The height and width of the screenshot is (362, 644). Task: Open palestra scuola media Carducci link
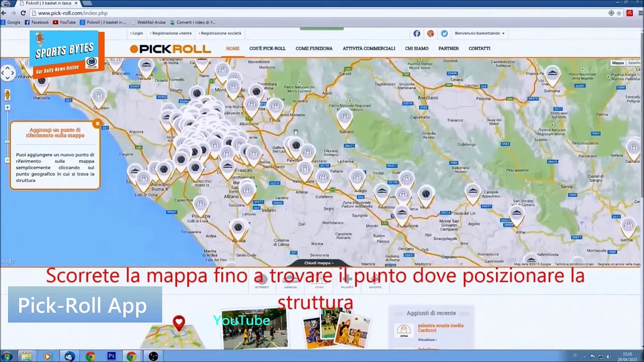[x=440, y=328]
